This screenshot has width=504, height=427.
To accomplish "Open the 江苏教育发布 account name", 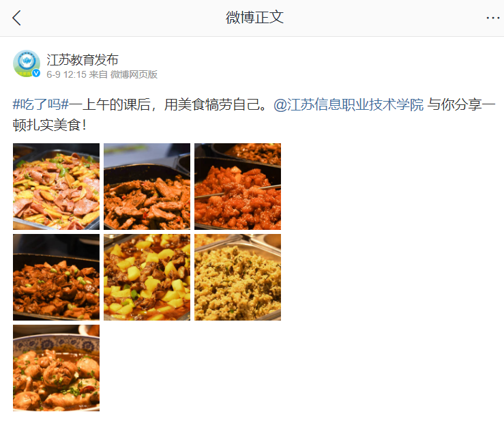I will point(83,60).
